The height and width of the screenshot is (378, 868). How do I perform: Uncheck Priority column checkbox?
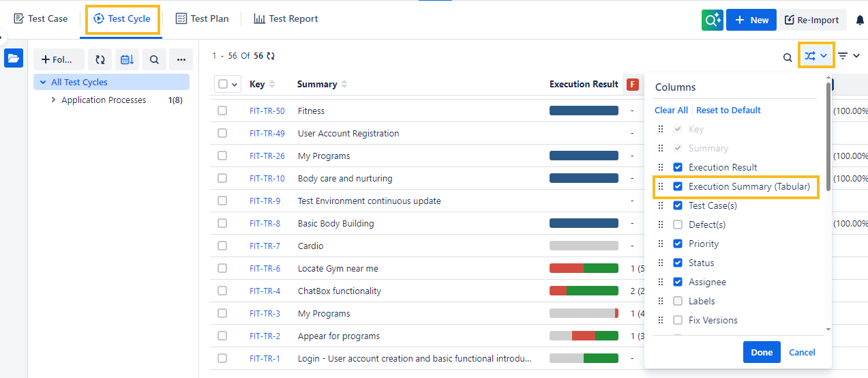[678, 244]
